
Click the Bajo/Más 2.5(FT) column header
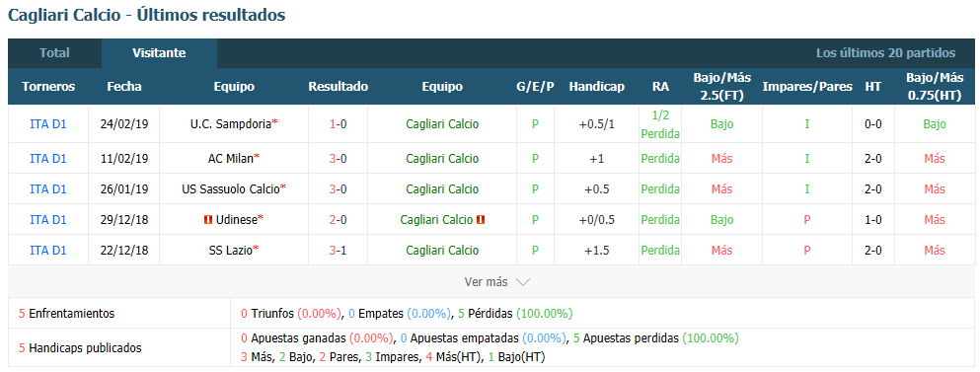721,87
